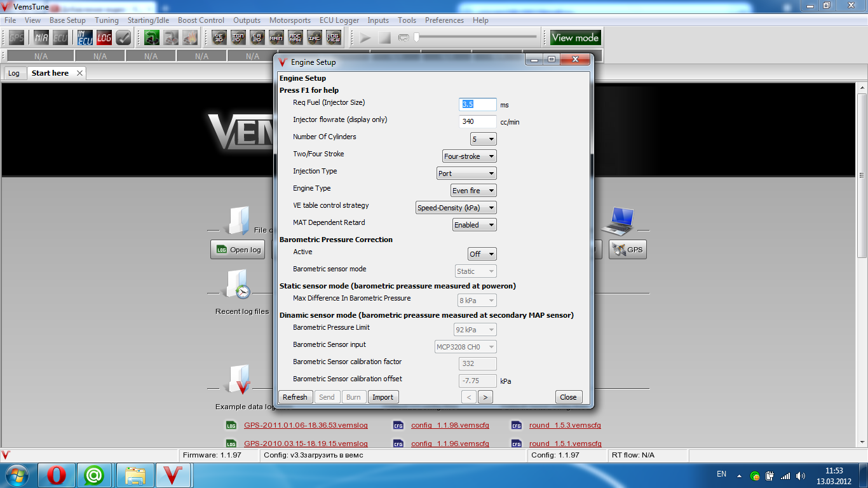Expand the VE table control strategy dropdown
868x488 pixels.
455,208
